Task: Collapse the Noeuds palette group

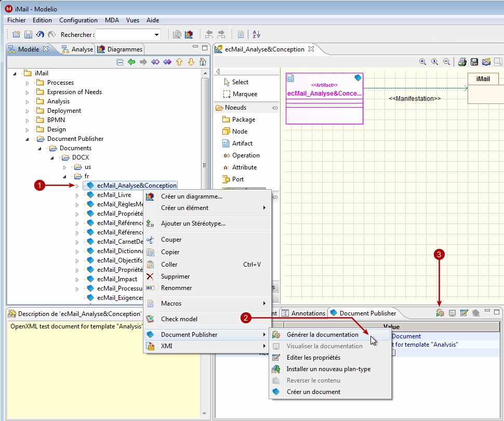Action: (x=275, y=108)
